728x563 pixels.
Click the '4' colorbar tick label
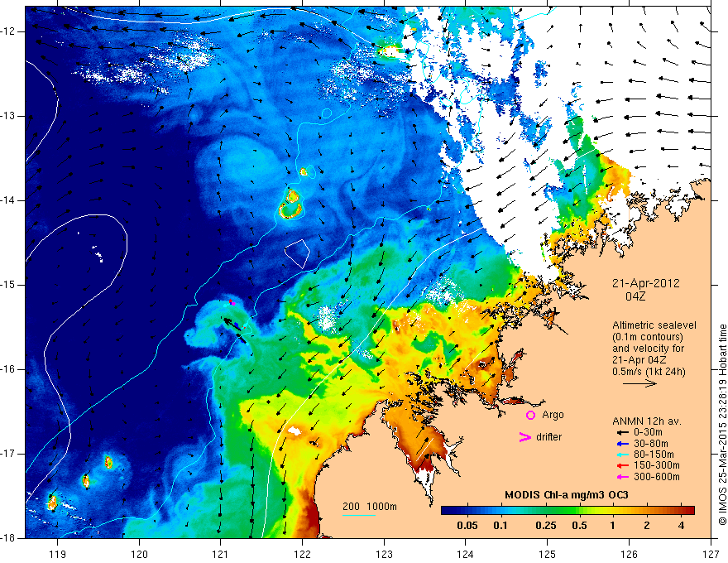(x=681, y=526)
